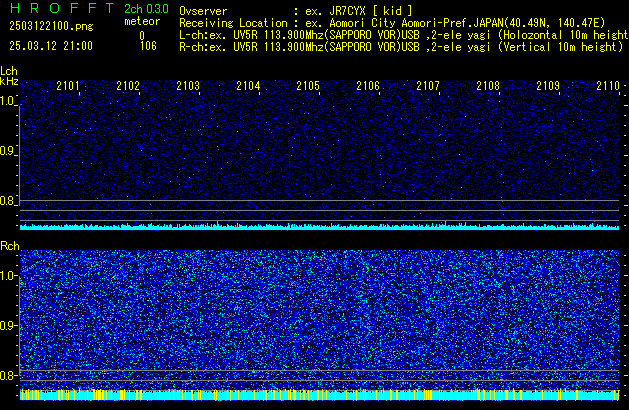Click the HROFFT title text
Viewport: 629px width, 410px height.
62,8
